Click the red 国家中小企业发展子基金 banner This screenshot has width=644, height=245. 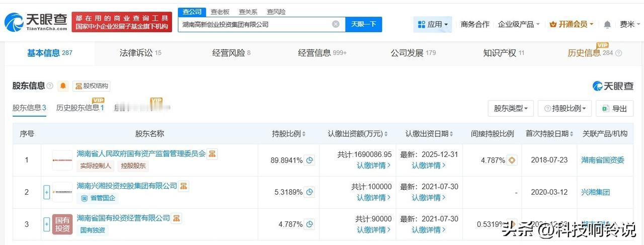click(122, 22)
